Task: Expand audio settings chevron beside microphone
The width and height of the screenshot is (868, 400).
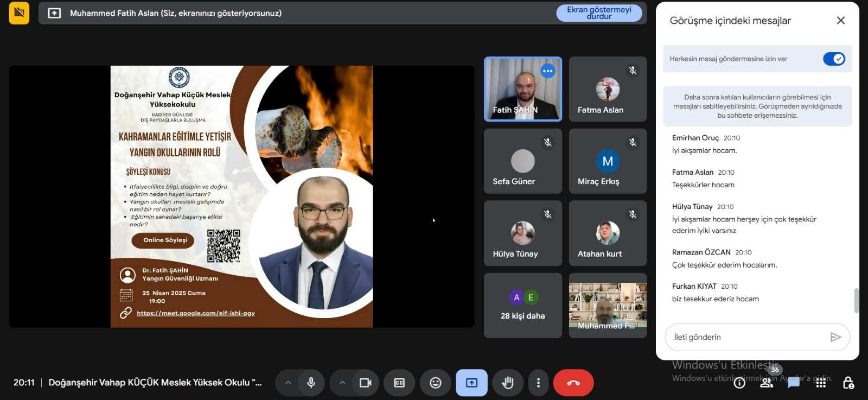Action: (x=288, y=383)
